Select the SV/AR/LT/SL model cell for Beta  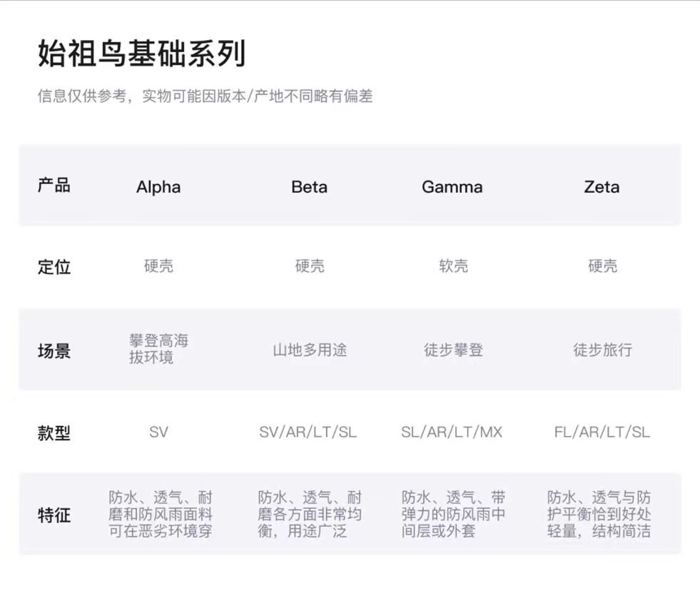coord(308,432)
